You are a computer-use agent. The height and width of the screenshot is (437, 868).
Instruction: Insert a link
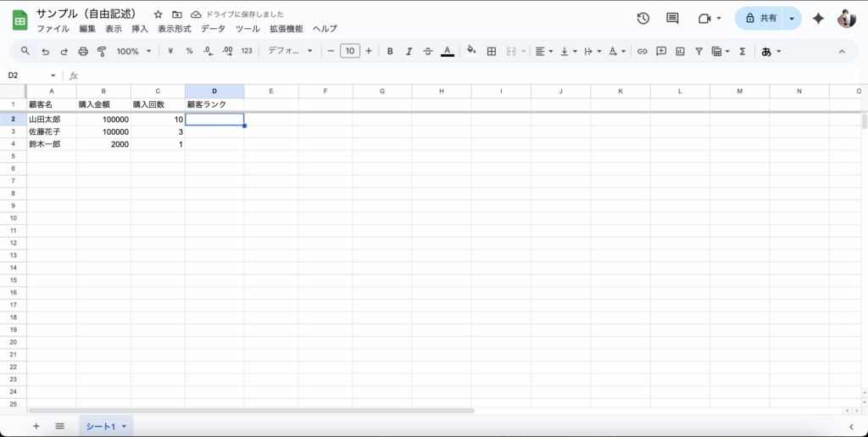tap(643, 52)
